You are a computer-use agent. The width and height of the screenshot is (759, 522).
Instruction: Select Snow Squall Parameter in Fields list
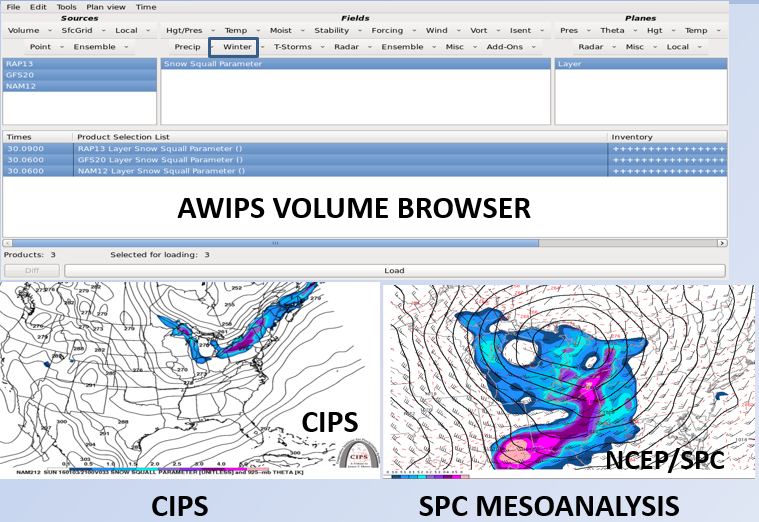click(356, 64)
